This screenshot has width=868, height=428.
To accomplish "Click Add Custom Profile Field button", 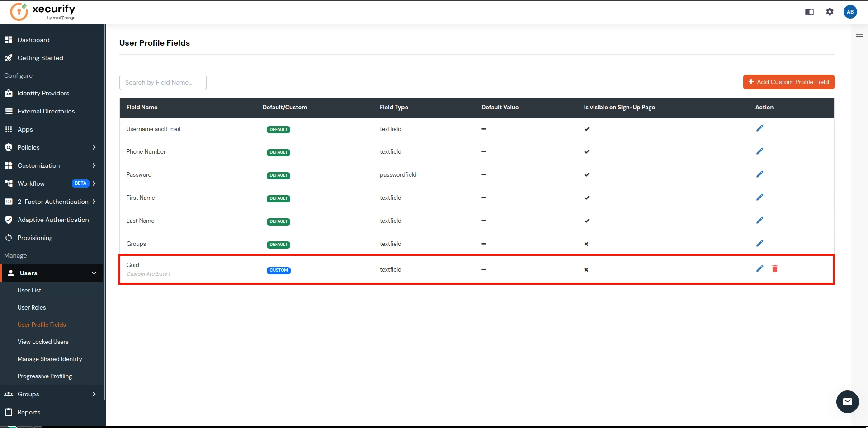I will (x=788, y=82).
